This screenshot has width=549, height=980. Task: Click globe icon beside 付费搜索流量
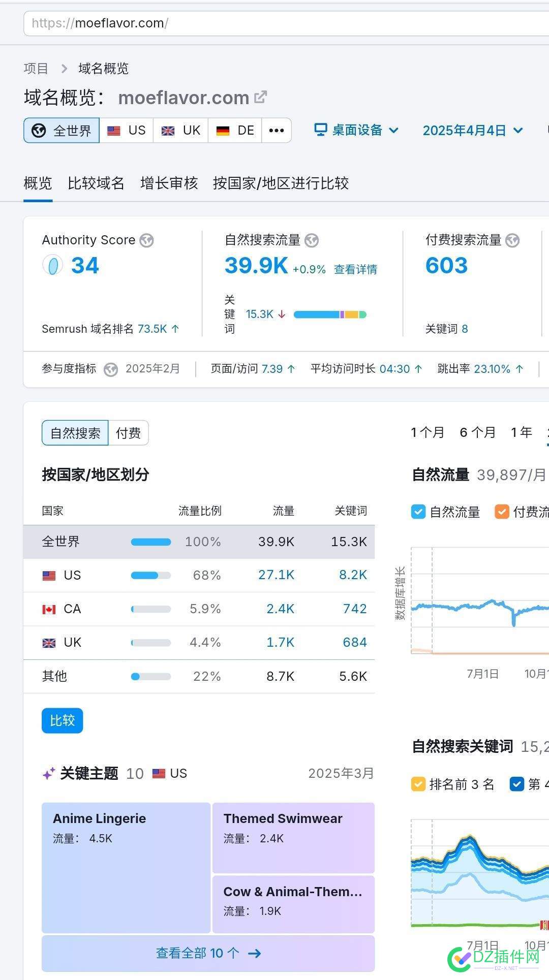(512, 240)
